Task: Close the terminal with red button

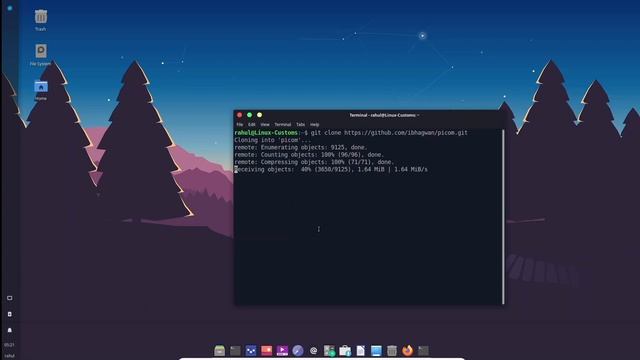Action: [240, 115]
